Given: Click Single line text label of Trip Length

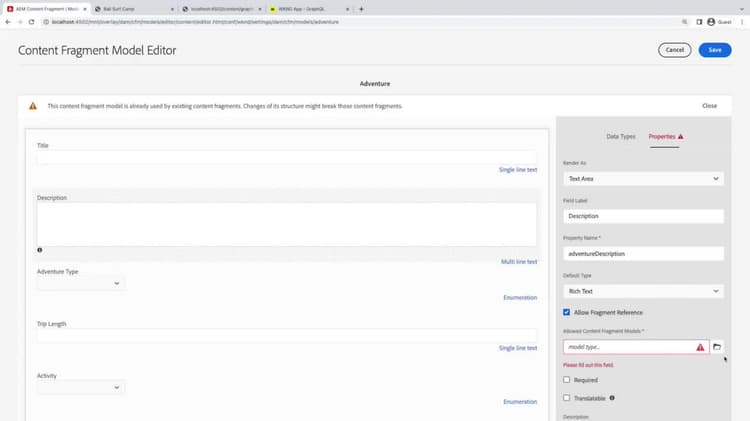Looking at the screenshot, I should (518, 348).
